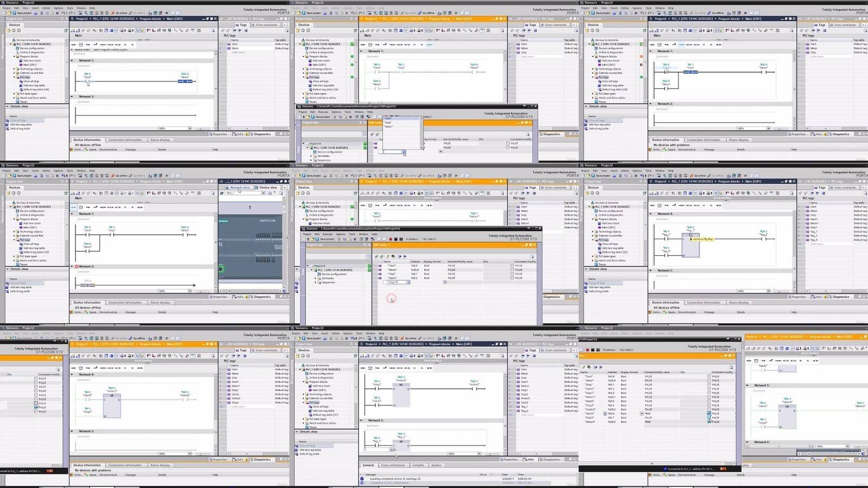Collapse Details view in the top-left screenshot
Image resolution: width=868 pixels, height=488 pixels.
[7, 106]
